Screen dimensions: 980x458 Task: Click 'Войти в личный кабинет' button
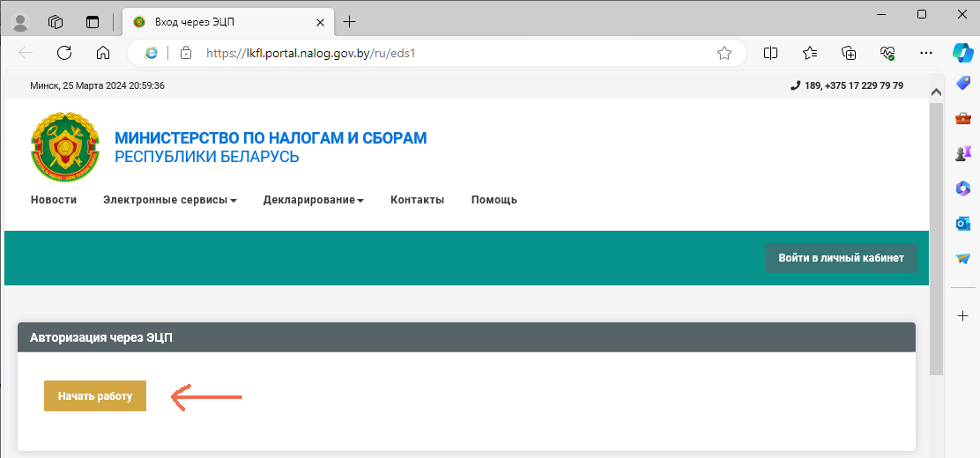pos(842,258)
